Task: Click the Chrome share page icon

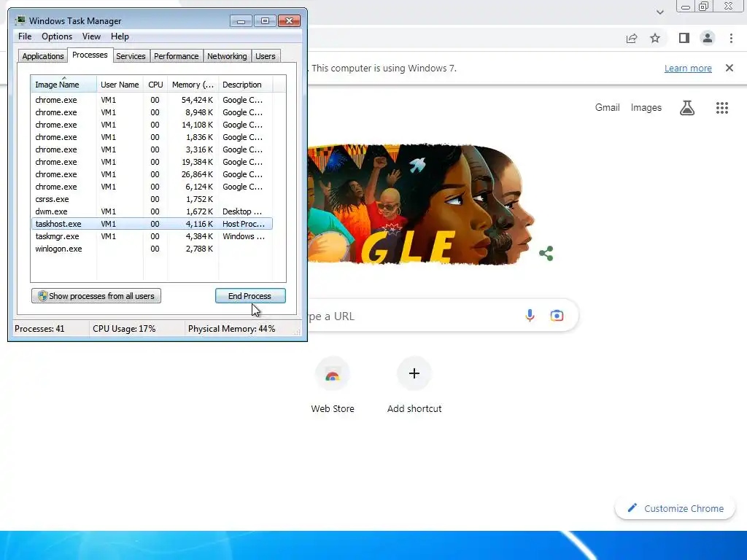Action: (632, 39)
